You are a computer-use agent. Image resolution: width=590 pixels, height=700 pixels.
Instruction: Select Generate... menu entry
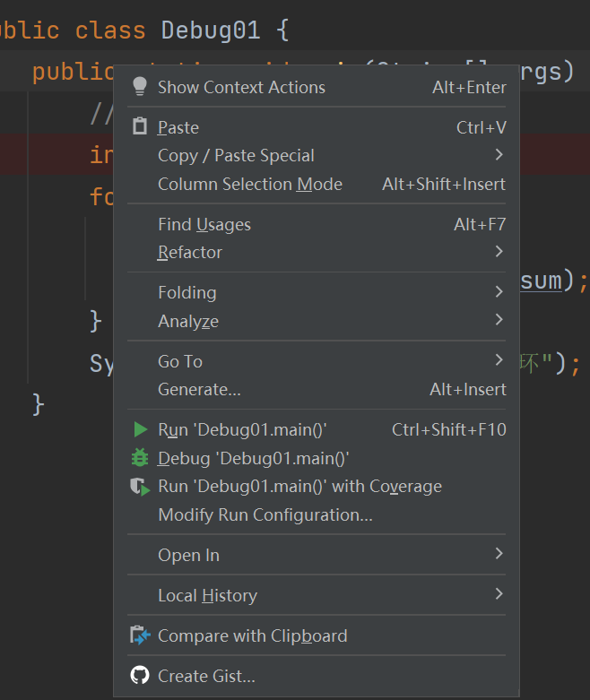[x=199, y=389]
